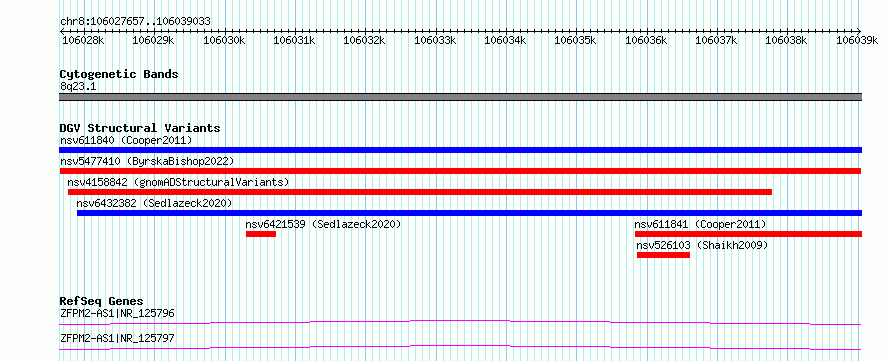890x361 pixels.
Task: Click the 106035k ruler position
Action: click(x=576, y=40)
